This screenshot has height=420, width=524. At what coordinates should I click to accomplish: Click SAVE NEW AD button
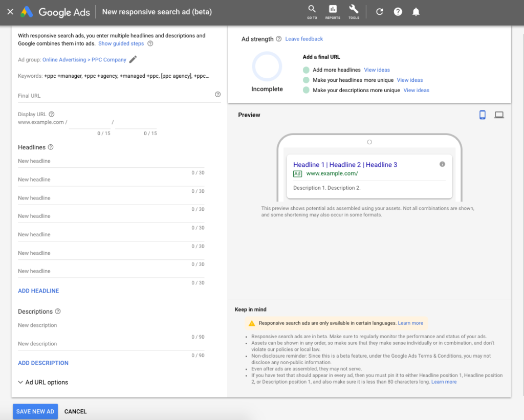point(35,411)
